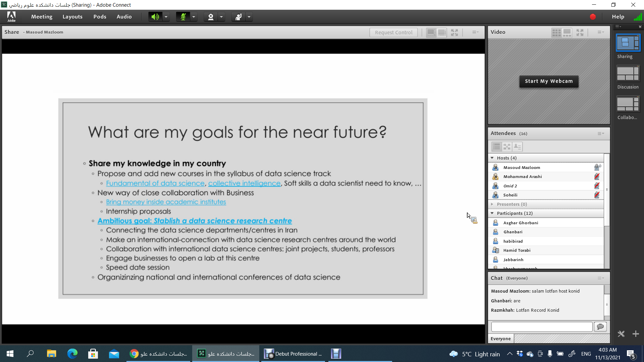Click the raise hand status icon
The image size is (644, 362).
tap(238, 17)
